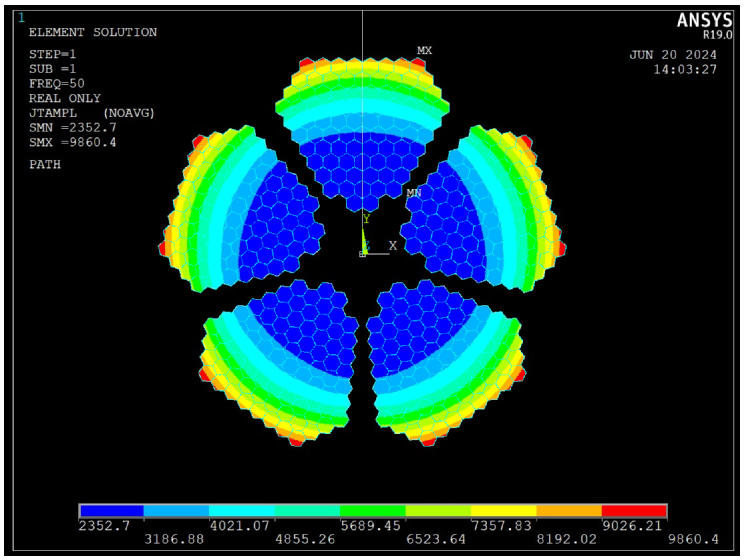Click the JUN 20 2024 date
This screenshot has width=745, height=560.
[673, 54]
